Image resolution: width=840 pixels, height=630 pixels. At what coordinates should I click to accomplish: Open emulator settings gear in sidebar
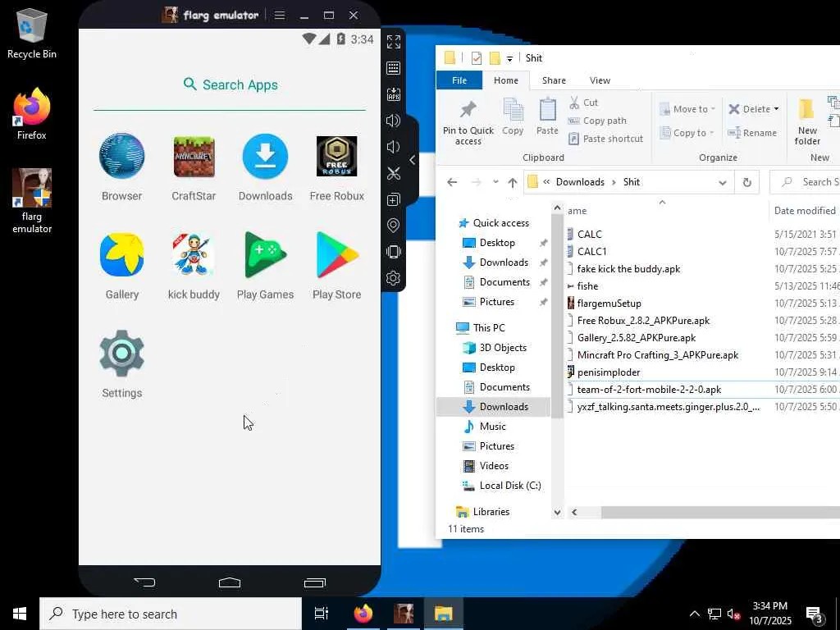(393, 278)
